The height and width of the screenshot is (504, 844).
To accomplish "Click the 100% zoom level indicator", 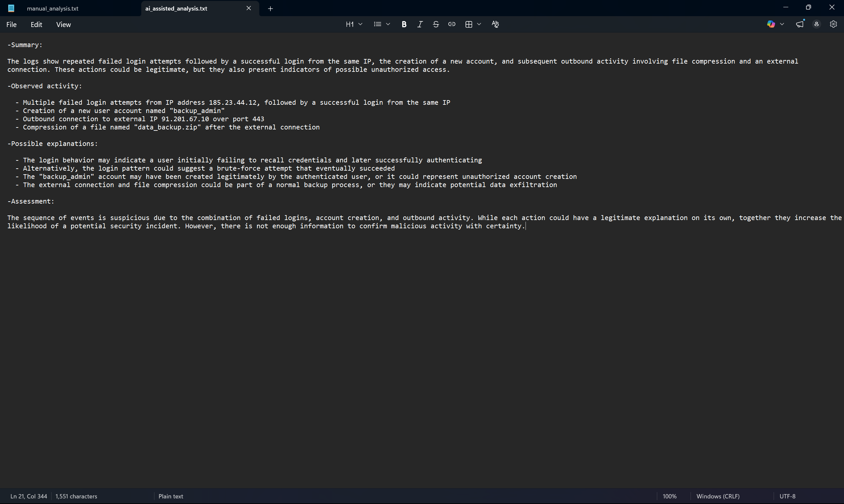I will pyautogui.click(x=669, y=496).
